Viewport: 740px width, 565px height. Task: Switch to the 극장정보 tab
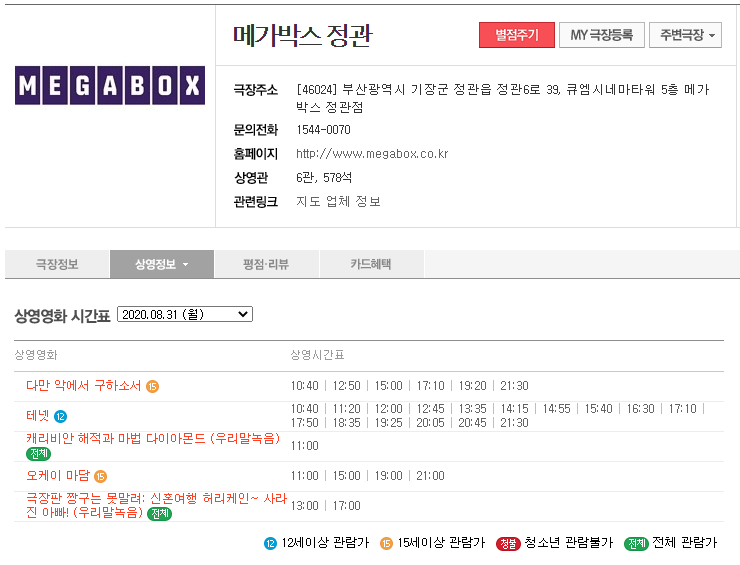(57, 264)
